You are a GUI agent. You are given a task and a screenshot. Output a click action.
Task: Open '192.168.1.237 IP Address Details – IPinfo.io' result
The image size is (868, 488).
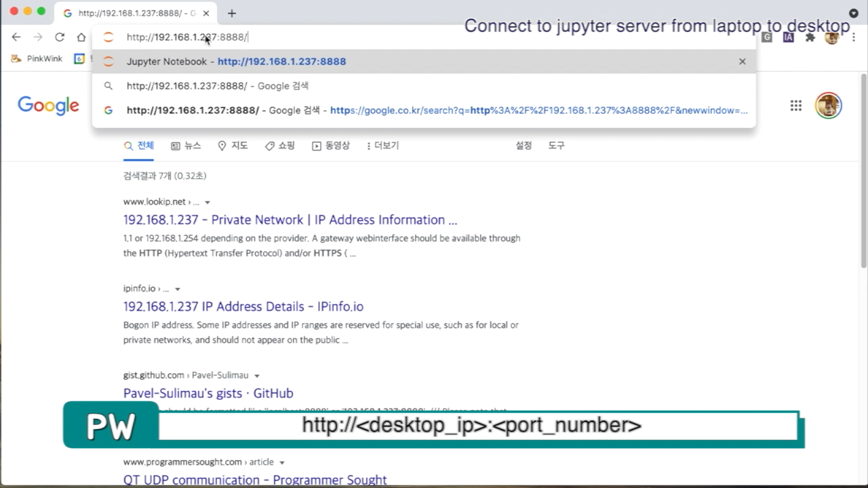coord(243,306)
